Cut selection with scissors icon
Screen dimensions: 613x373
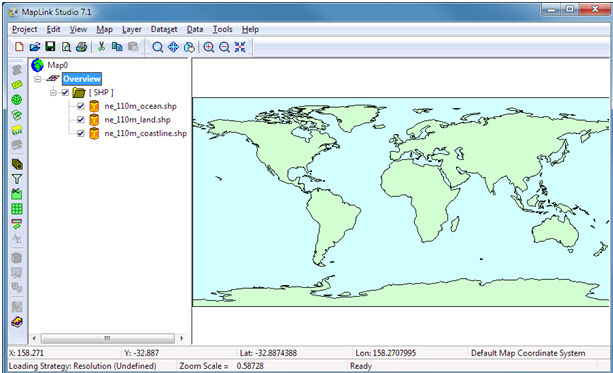(101, 47)
